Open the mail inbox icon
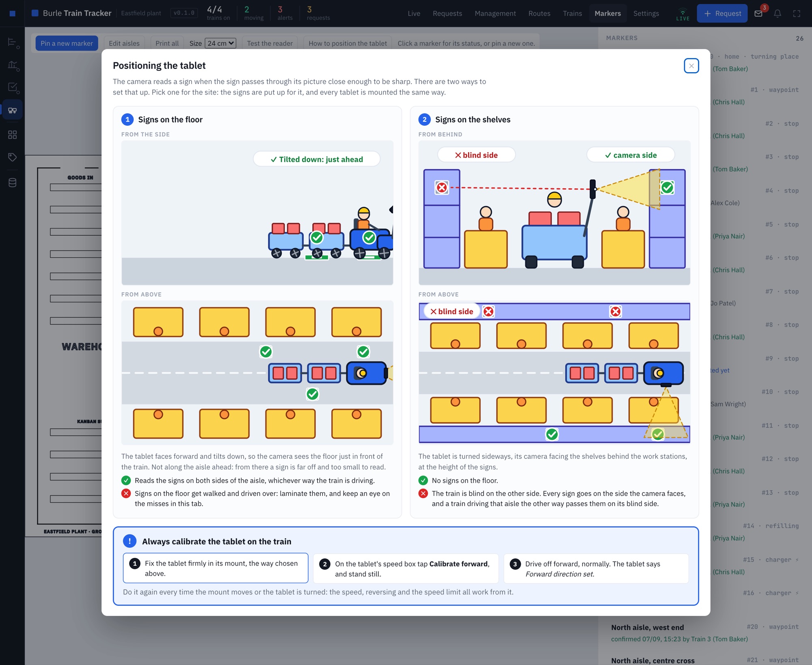The height and width of the screenshot is (665, 812). pyautogui.click(x=758, y=13)
